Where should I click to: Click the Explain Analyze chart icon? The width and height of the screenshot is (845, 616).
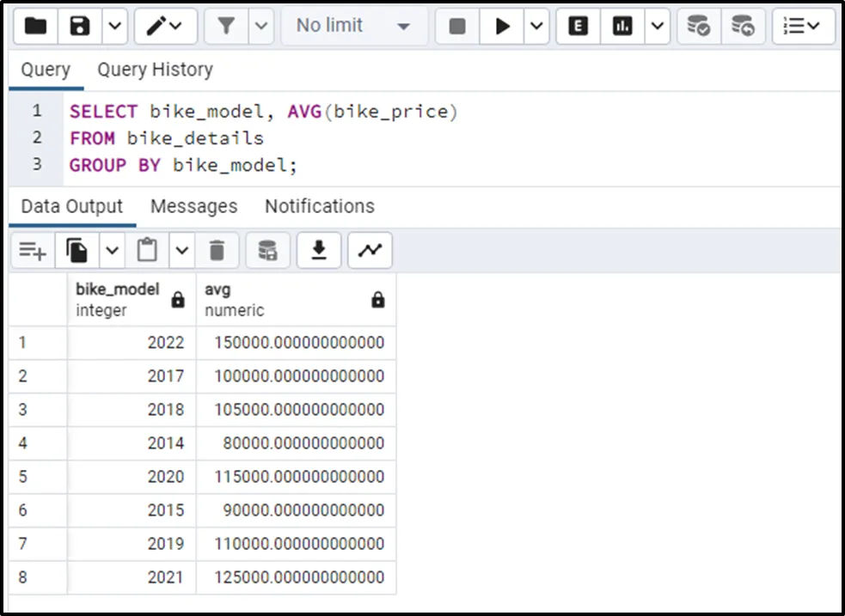[x=622, y=27]
